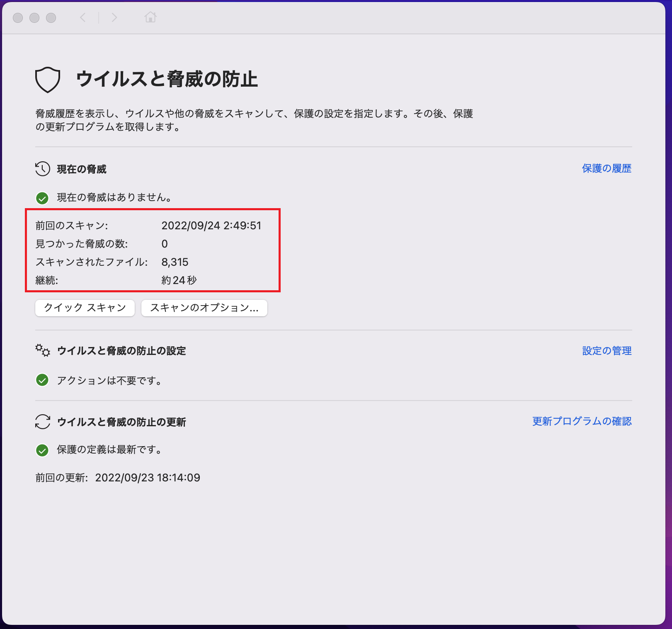
Task: Click the shield icon beside the page title
Action: 48,80
